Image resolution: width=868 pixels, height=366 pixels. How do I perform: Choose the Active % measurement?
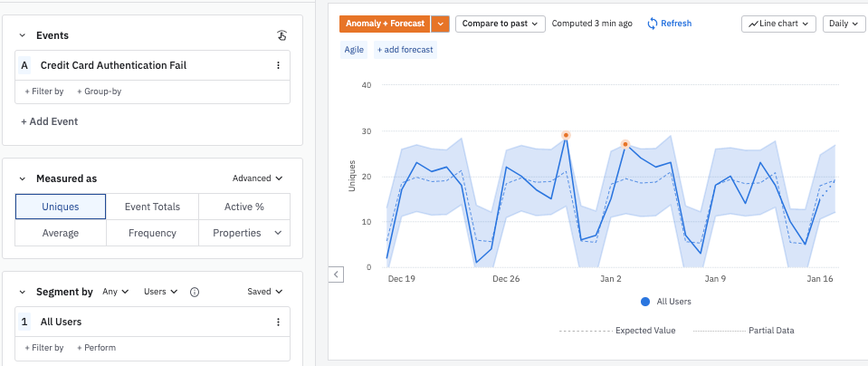(243, 207)
